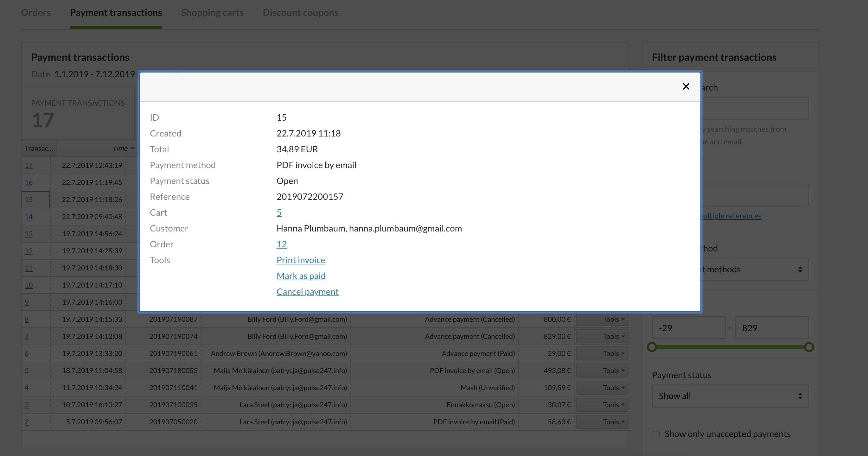Mark transaction 15 as paid

(x=301, y=276)
